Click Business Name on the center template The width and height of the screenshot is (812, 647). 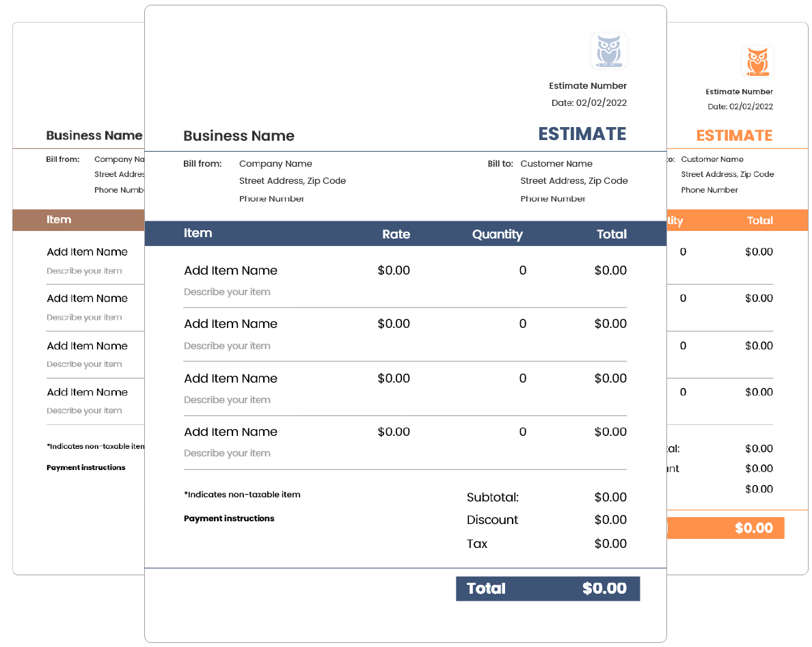coord(239,136)
